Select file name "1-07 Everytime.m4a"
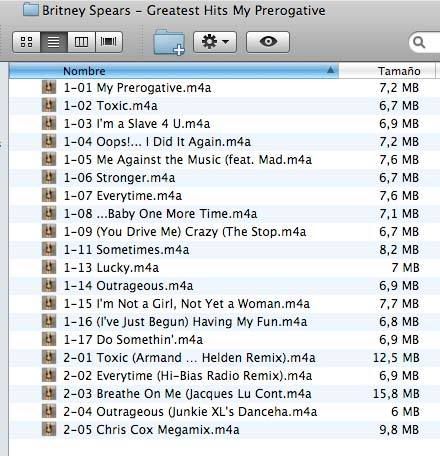Viewport: 440px width, 456px height. pos(123,196)
